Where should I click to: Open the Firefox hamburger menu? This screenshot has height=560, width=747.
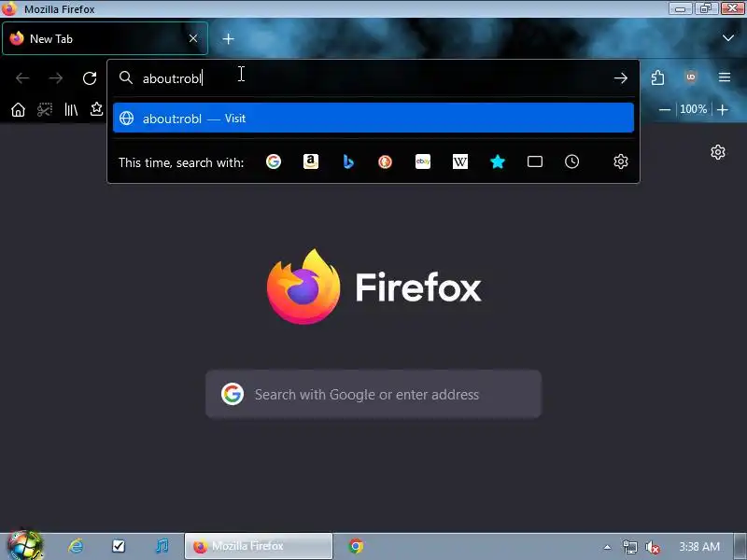[725, 77]
